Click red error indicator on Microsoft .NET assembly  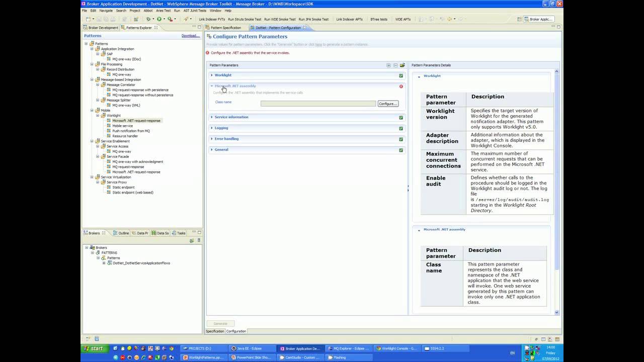pos(401,86)
